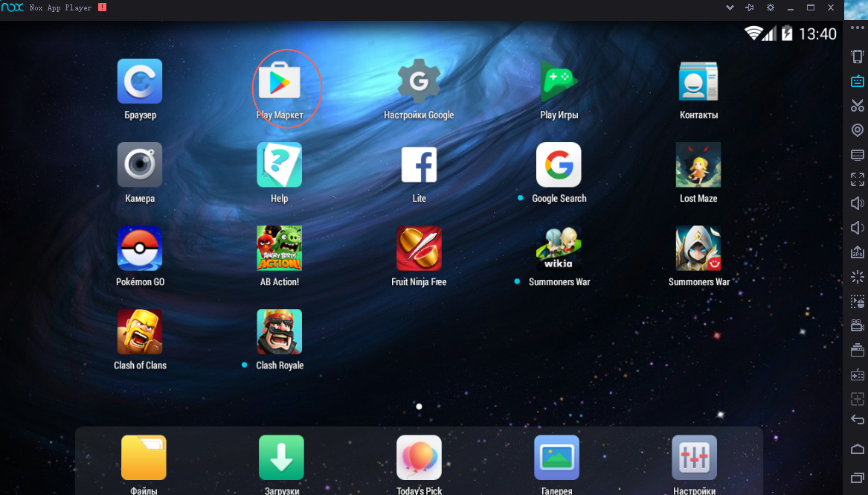868x495 pixels.
Task: Start Pokémon GO
Action: 140,248
